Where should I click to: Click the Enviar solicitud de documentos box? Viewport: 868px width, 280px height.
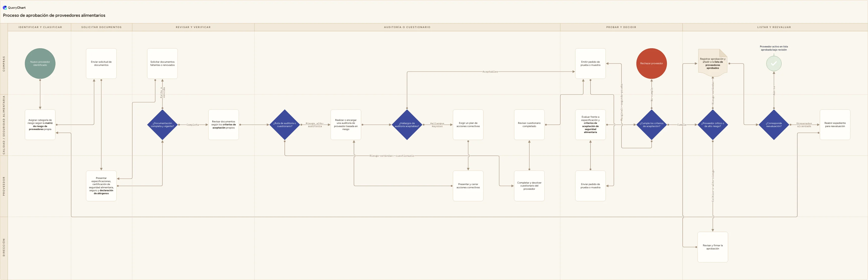click(101, 63)
